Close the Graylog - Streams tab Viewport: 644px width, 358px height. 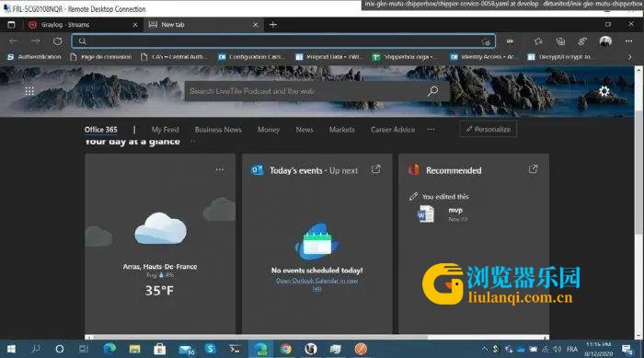pyautogui.click(x=135, y=25)
